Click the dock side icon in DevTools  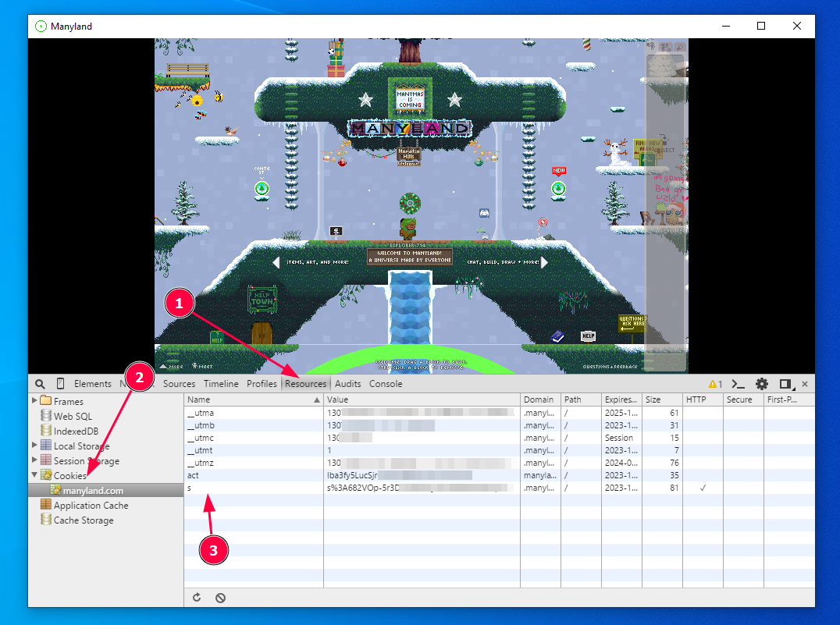[x=785, y=384]
